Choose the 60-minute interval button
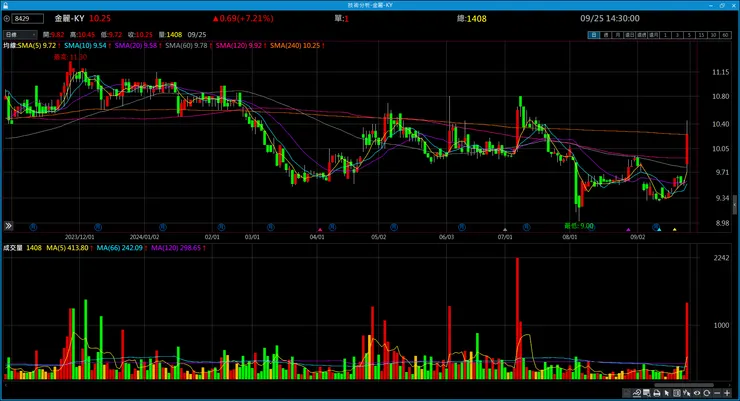Screen dimensions: 740x401 pyautogui.click(x=725, y=35)
